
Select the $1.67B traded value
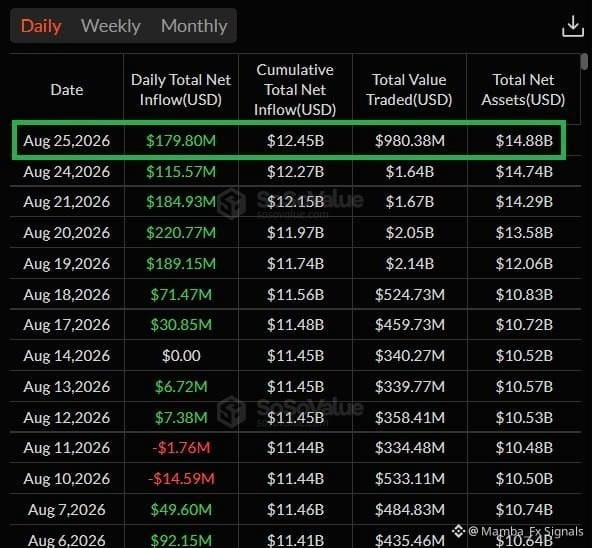point(410,202)
